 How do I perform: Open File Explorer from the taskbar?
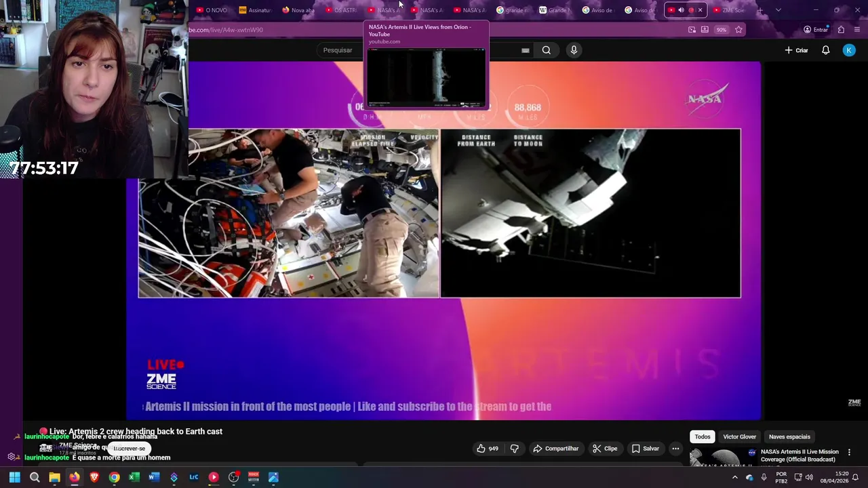pyautogui.click(x=54, y=477)
